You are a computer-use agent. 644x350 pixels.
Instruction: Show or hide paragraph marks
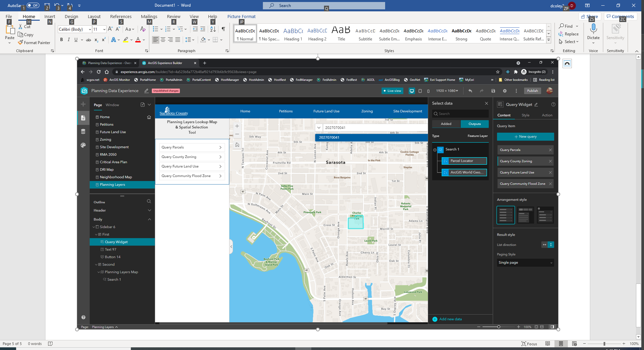pos(223,29)
